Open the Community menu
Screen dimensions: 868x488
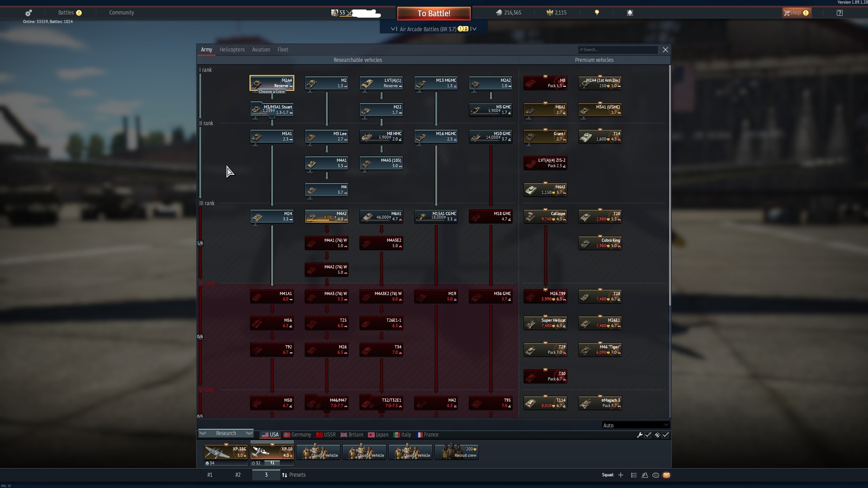[122, 13]
